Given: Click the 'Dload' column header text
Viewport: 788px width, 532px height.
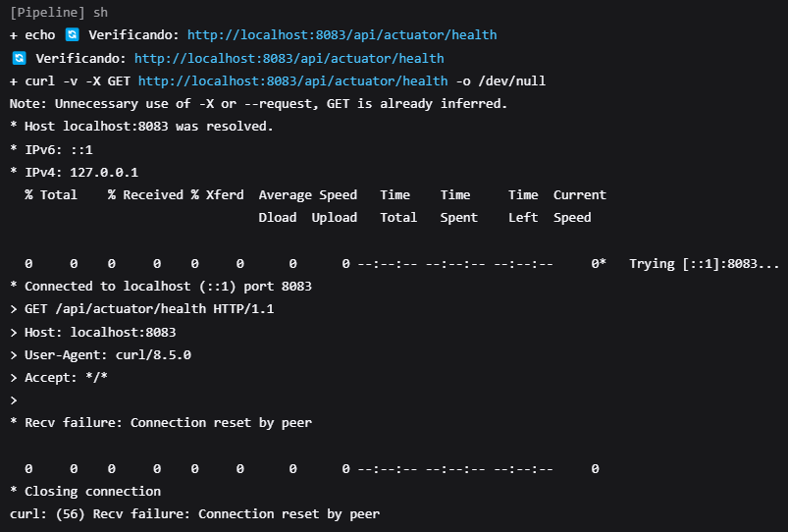Looking at the screenshot, I should tap(278, 218).
